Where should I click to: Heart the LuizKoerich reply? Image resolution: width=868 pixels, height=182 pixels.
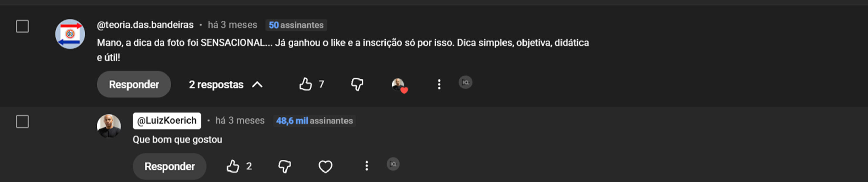coord(325,166)
